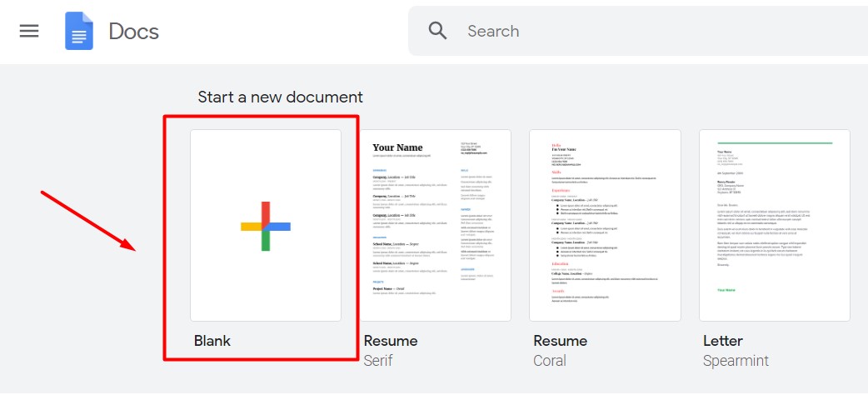Click the 'Start a new document' heading

(280, 97)
